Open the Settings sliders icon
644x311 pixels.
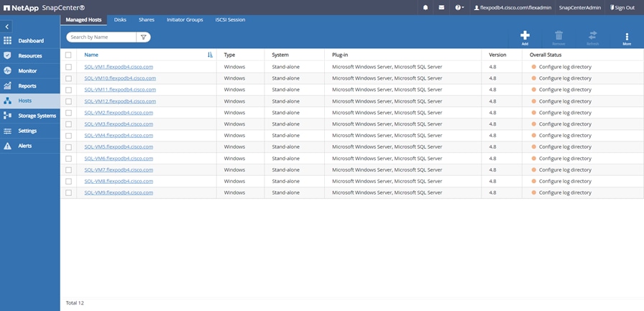pyautogui.click(x=7, y=131)
